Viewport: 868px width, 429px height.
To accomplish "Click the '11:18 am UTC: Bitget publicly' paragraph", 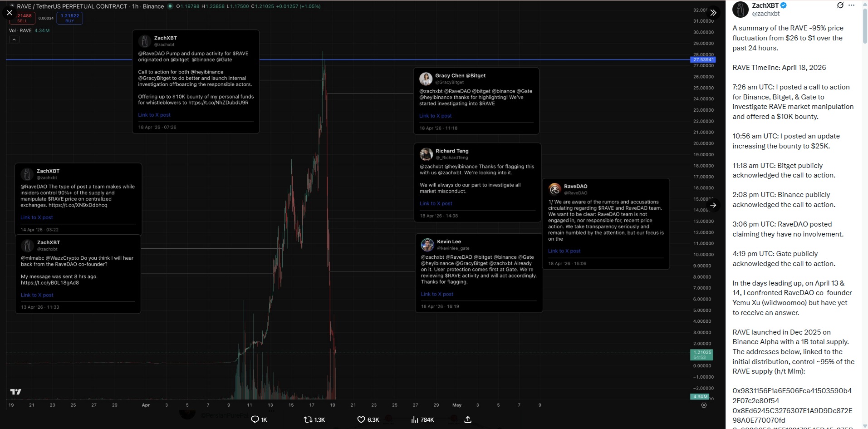I will 784,170.
